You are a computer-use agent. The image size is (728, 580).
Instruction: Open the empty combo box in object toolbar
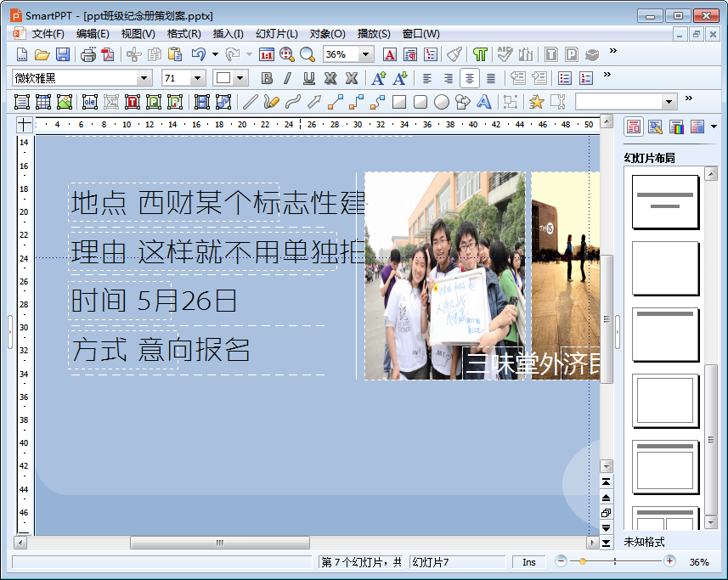669,102
